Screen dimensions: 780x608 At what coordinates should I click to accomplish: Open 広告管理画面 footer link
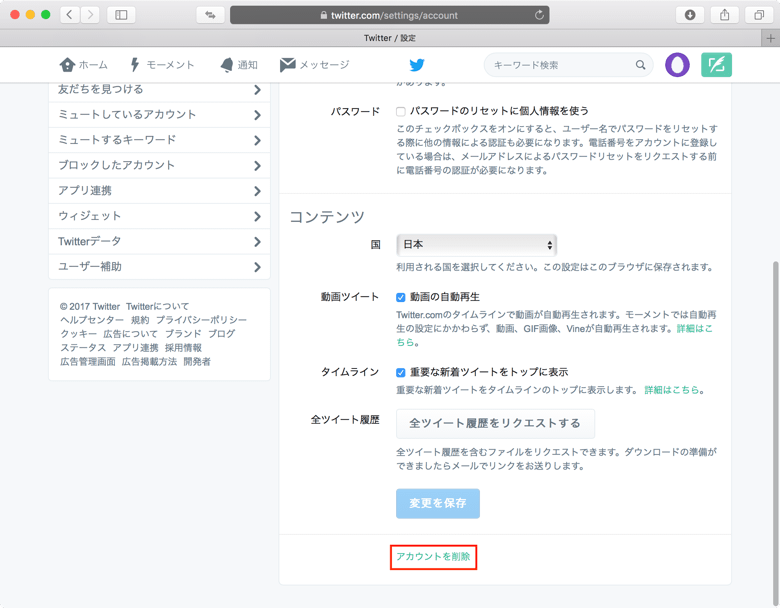tap(88, 362)
